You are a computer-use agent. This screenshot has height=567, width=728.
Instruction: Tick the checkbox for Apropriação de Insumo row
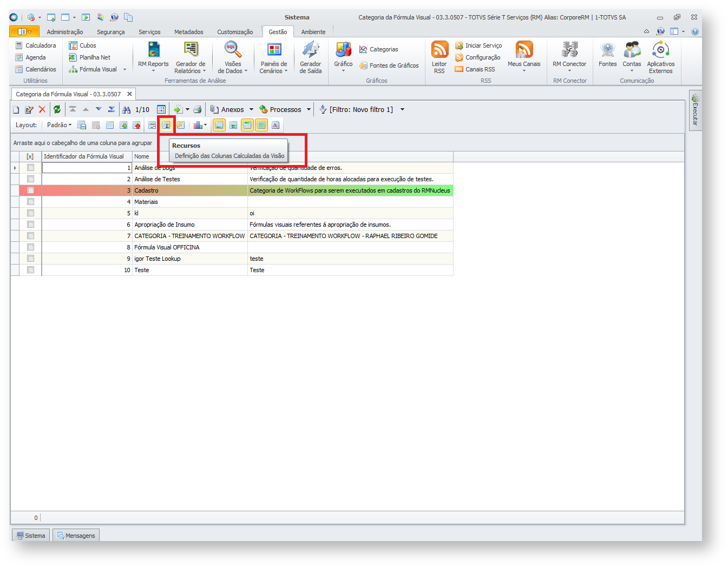30,225
